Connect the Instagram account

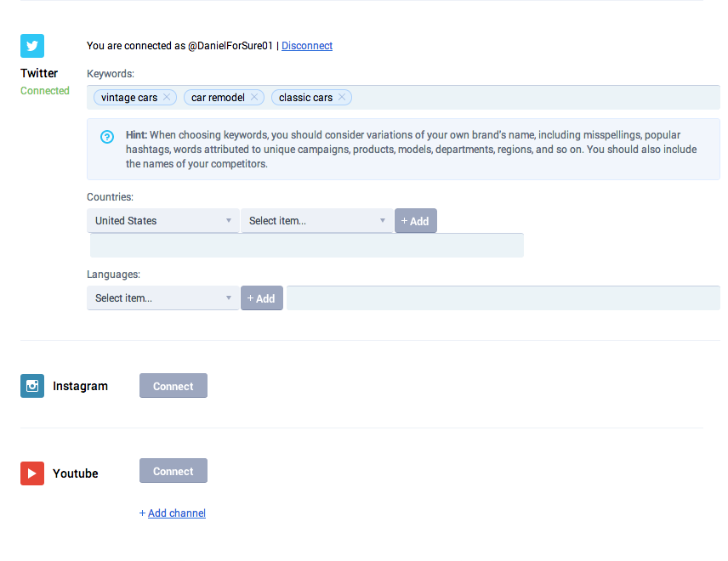point(173,385)
